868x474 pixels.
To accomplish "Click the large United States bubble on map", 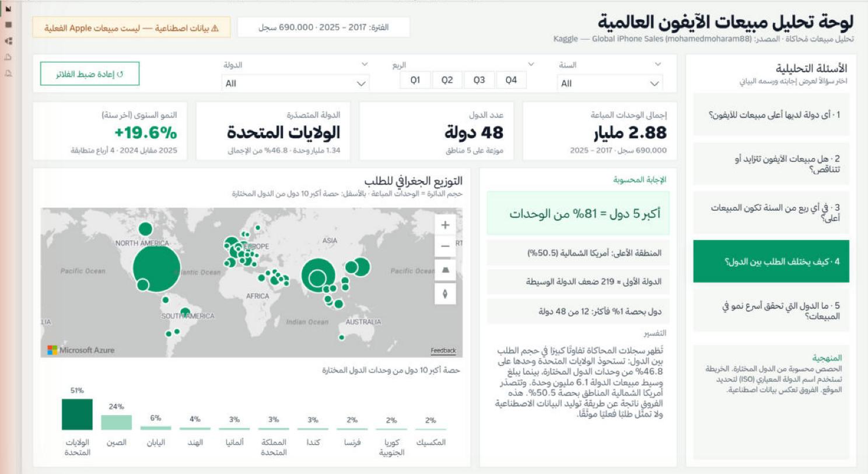I will click(x=156, y=269).
